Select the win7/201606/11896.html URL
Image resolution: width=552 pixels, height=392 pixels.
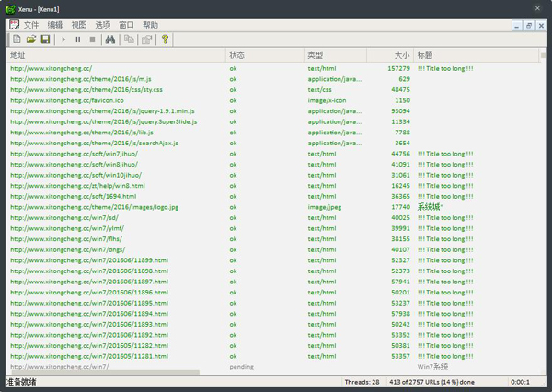click(x=89, y=293)
